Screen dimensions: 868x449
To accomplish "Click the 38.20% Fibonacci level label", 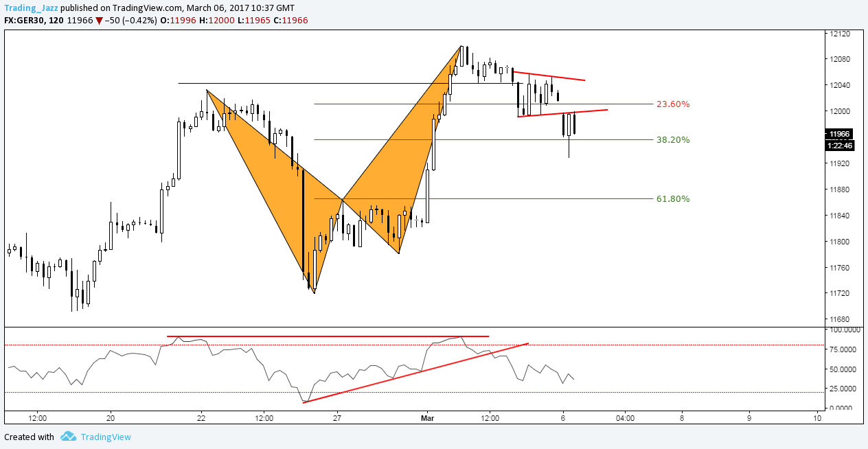I will [x=673, y=139].
